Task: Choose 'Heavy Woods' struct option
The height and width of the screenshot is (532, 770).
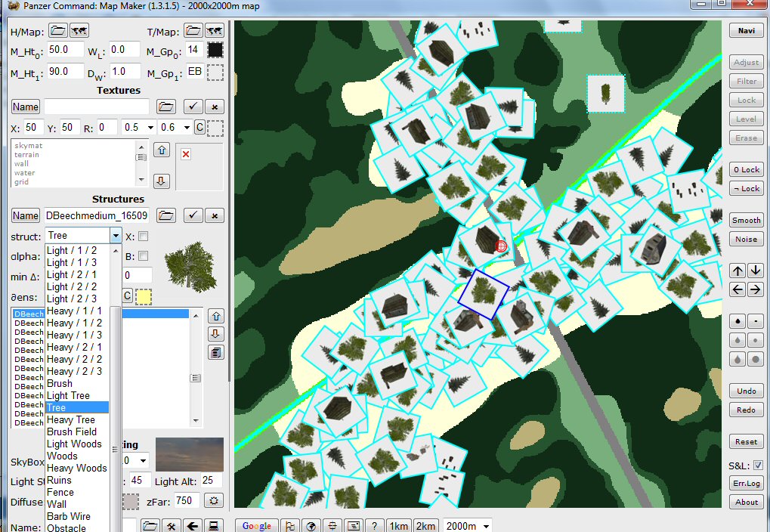Action: pos(76,468)
